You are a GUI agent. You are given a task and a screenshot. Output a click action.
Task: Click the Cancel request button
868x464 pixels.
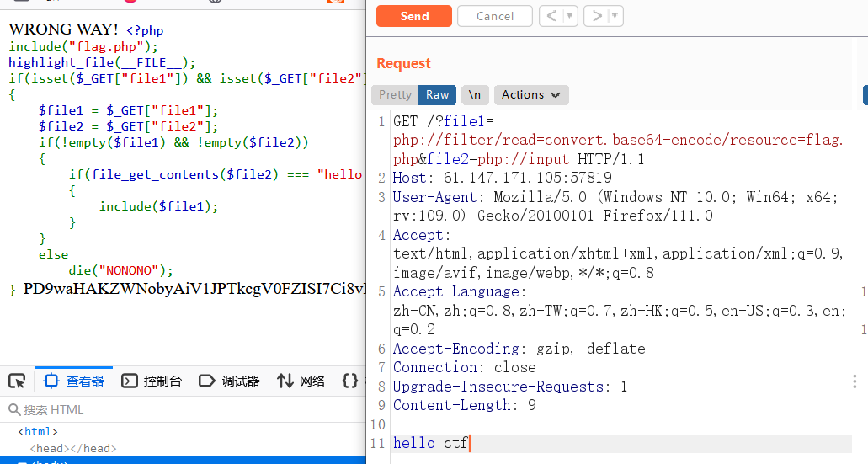[x=495, y=16]
